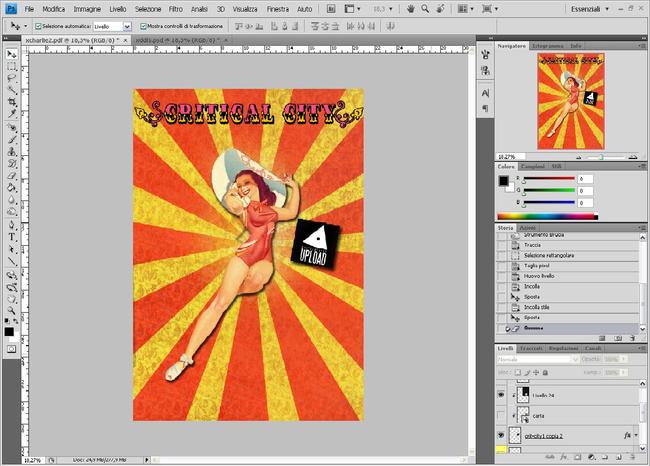This screenshot has height=466, width=650.
Task: Create new adjustment layer
Action: (592, 457)
